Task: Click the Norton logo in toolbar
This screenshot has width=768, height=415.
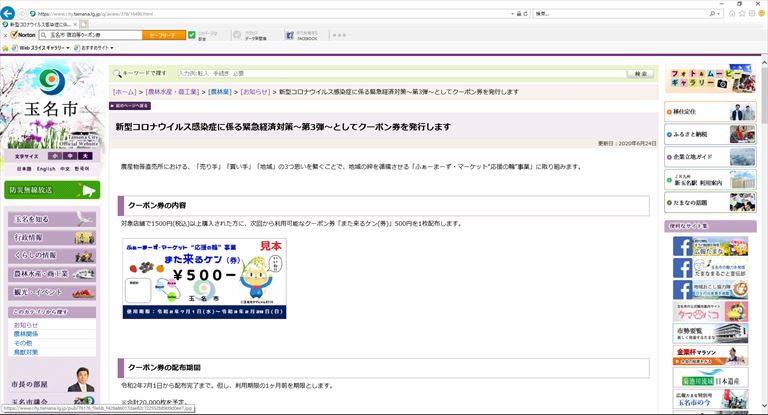Action: 23,35
